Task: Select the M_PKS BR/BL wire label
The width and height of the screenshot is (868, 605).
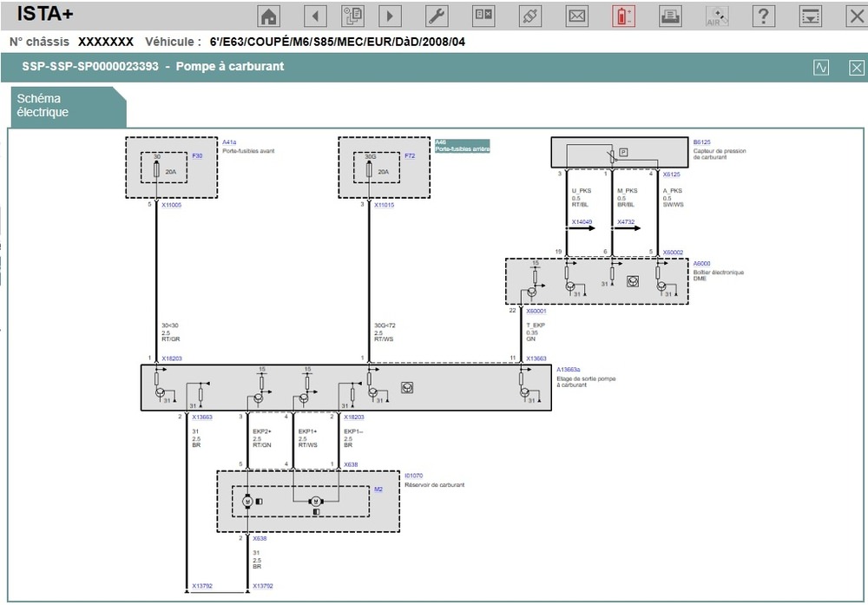Action: coord(628,198)
